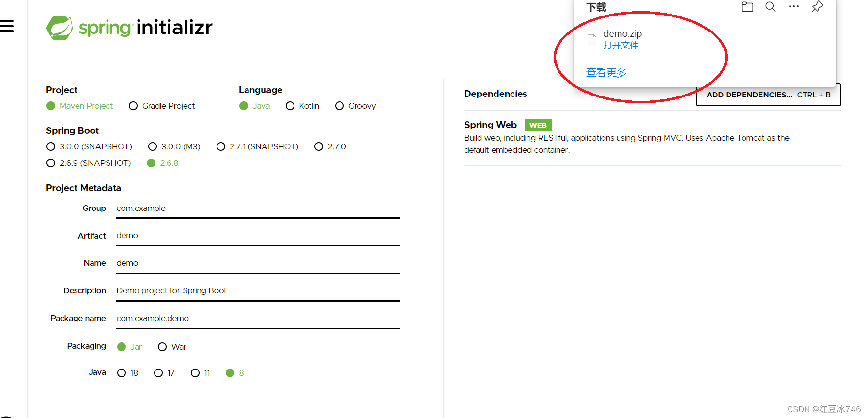Select Java version 11
868x418 pixels.
pos(201,373)
